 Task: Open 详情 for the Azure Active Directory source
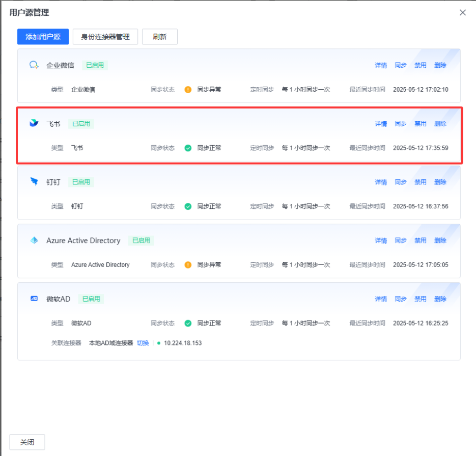[381, 240]
